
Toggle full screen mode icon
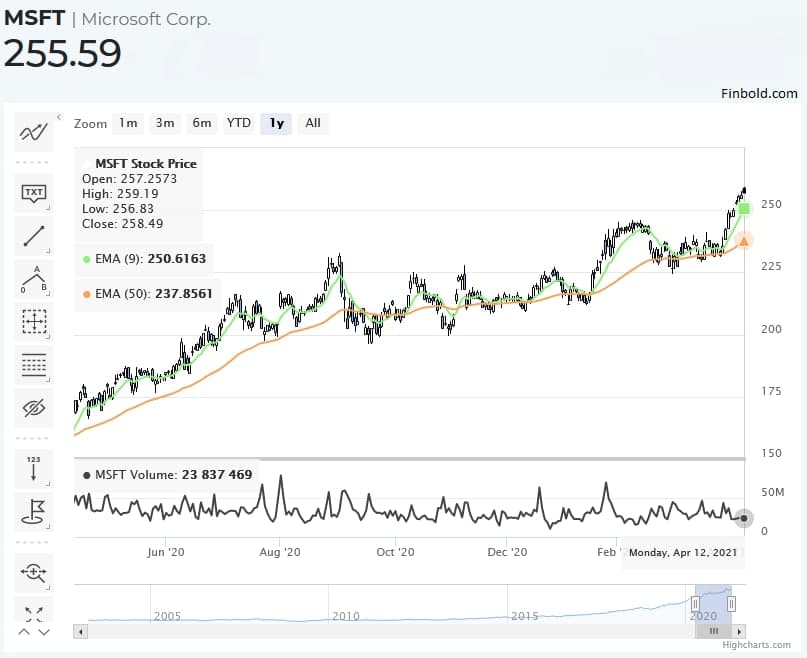coord(33,613)
